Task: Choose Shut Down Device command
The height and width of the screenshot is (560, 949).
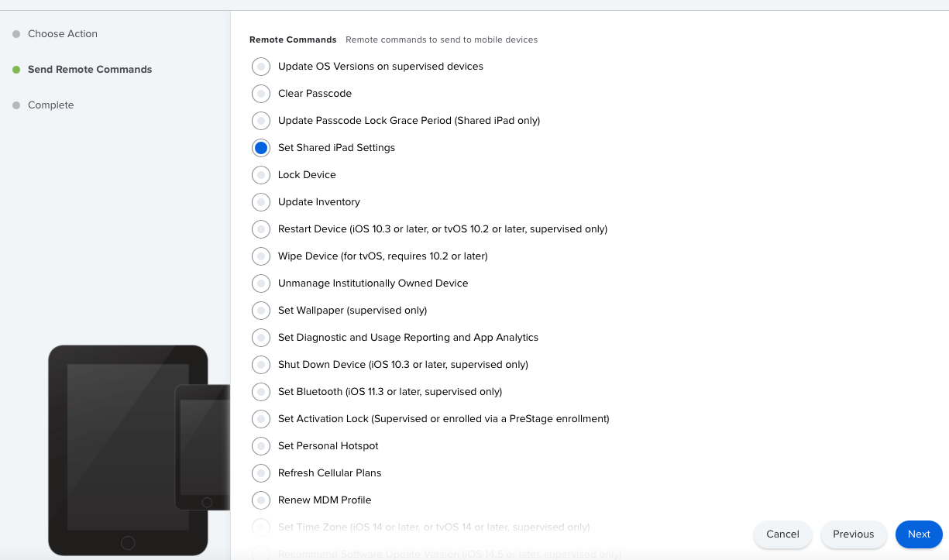Action: coord(261,364)
